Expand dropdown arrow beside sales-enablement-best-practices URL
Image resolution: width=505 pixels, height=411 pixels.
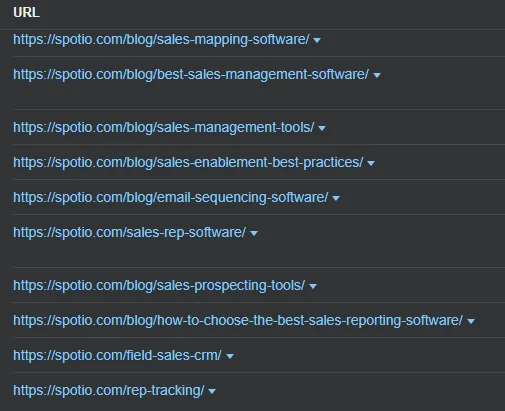(x=371, y=163)
